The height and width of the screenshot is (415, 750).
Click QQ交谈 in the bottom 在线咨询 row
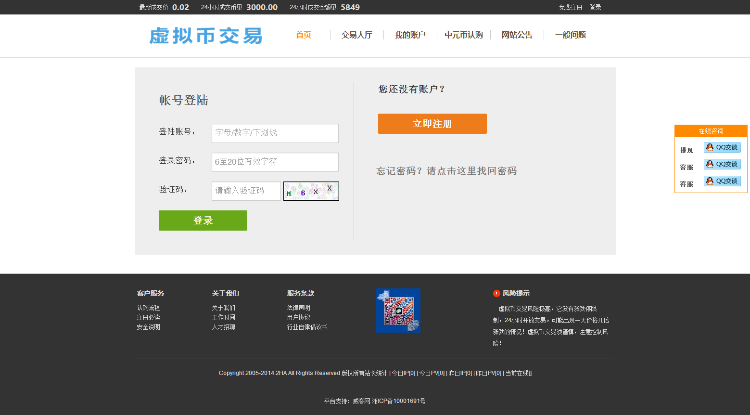(722, 181)
